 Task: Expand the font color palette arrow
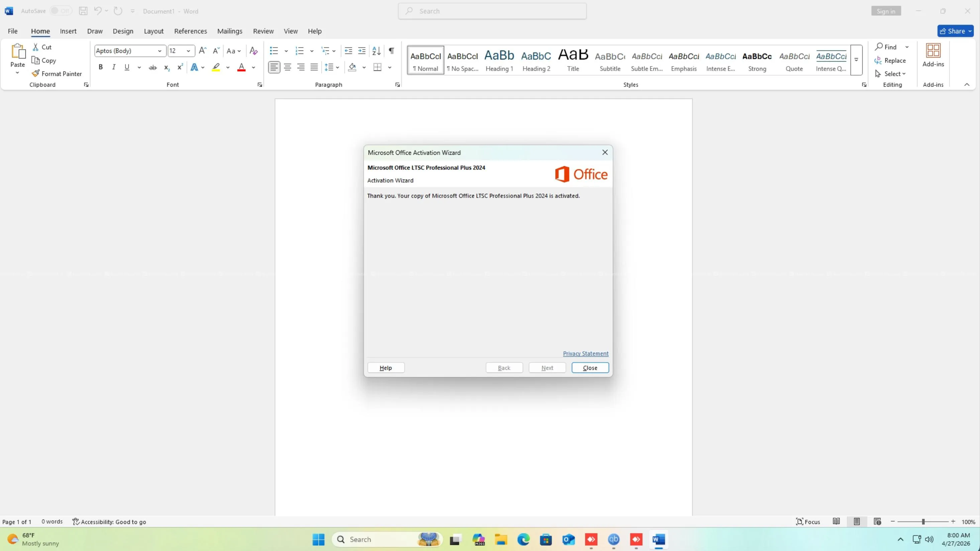[x=254, y=67]
